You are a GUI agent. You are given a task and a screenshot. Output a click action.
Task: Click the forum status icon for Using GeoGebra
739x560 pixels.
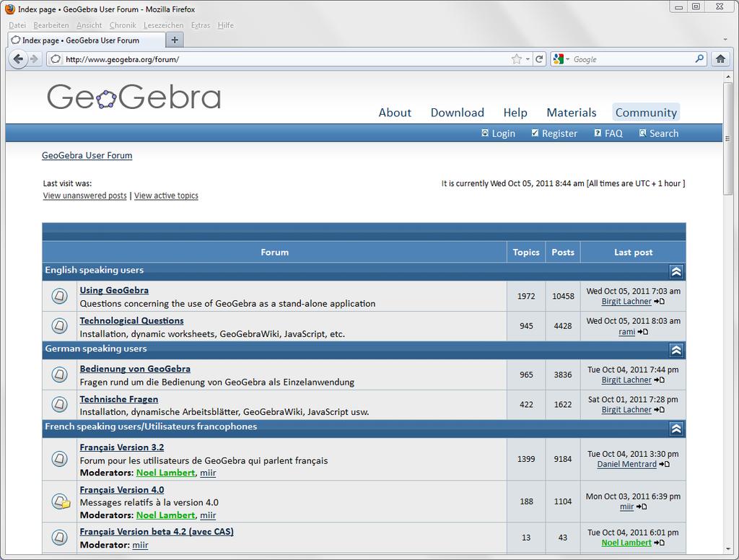pyautogui.click(x=59, y=296)
